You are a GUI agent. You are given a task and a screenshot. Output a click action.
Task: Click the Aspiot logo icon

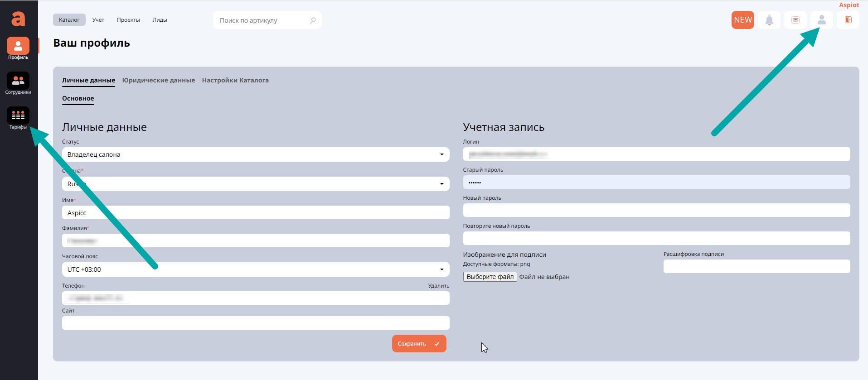18,19
